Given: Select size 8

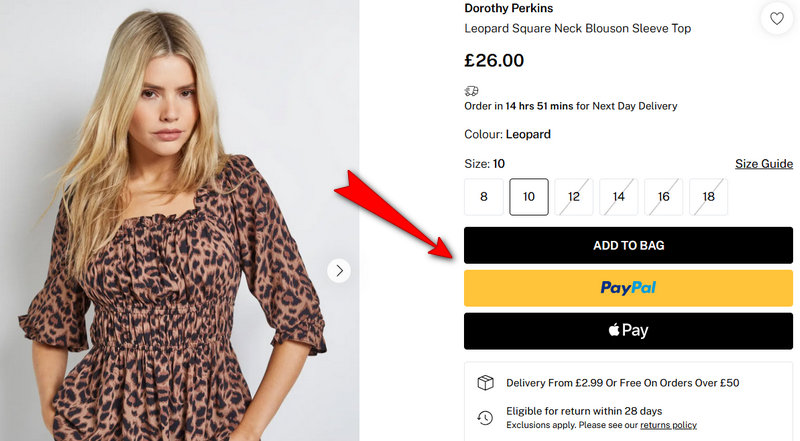Looking at the screenshot, I should click(x=484, y=197).
